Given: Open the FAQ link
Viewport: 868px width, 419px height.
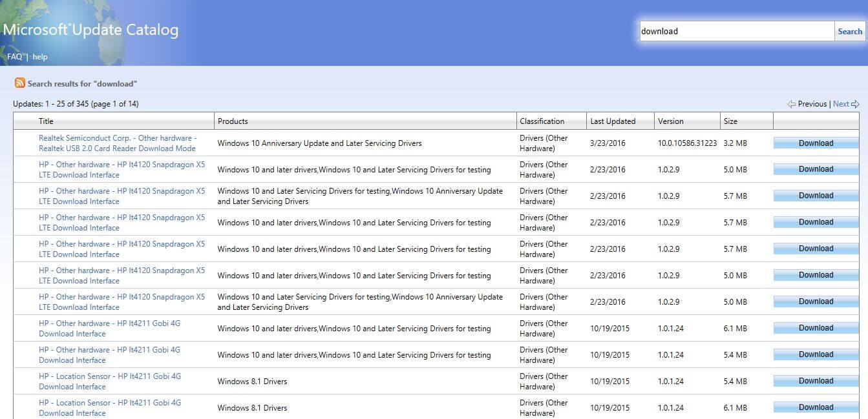Looking at the screenshot, I should tap(14, 57).
